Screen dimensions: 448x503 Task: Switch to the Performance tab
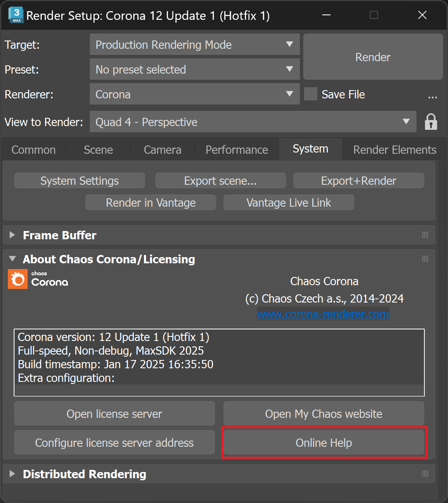pyautogui.click(x=237, y=150)
